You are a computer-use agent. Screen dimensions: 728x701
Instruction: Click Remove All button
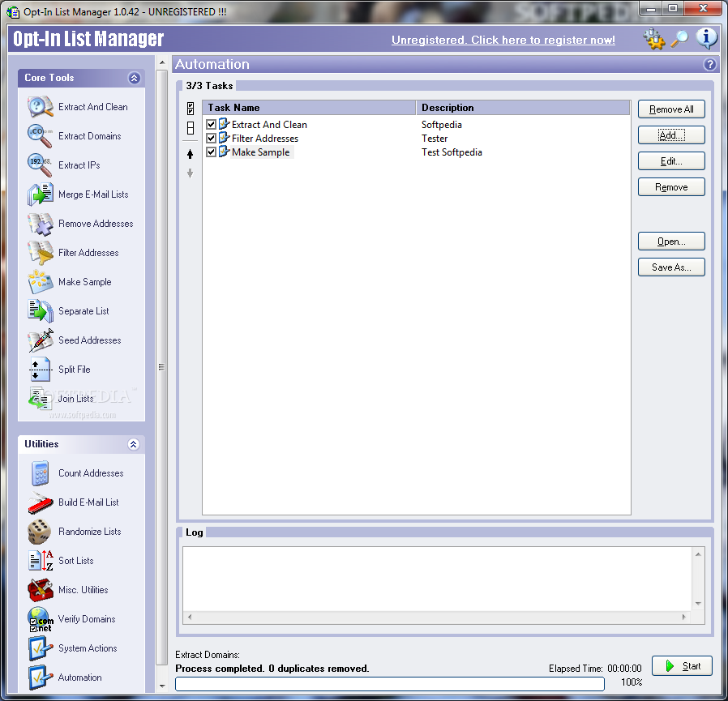tap(671, 109)
